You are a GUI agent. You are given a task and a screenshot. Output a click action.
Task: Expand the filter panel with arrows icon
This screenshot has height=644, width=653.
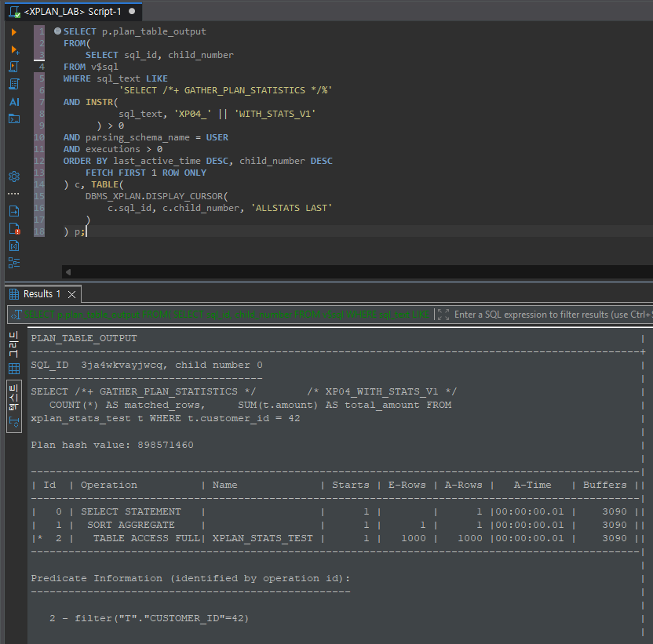click(x=443, y=315)
